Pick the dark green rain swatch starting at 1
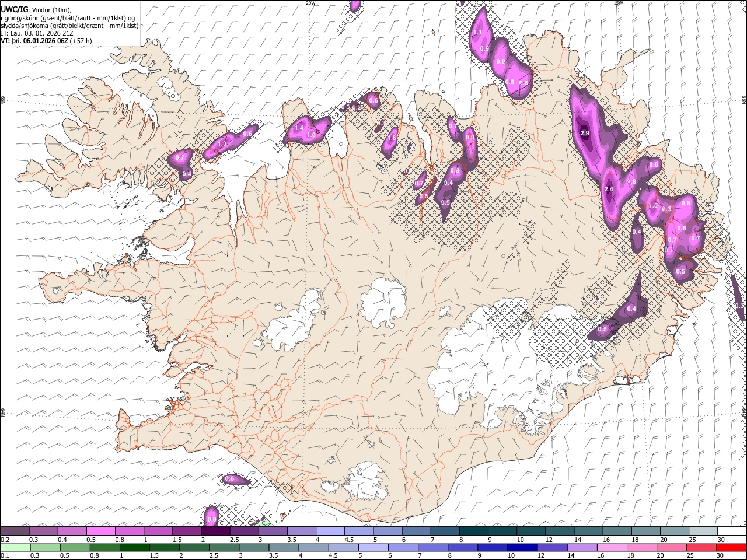This screenshot has width=747, height=560. pyautogui.click(x=134, y=547)
